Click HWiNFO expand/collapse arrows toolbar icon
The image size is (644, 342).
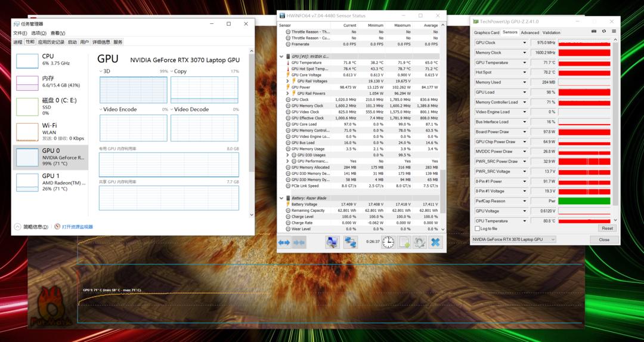(x=284, y=242)
